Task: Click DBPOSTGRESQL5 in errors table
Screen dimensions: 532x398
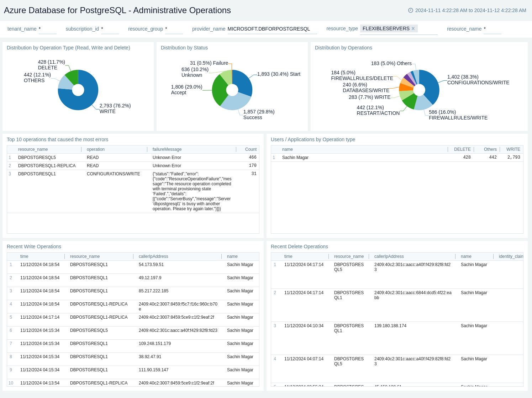Action: point(37,158)
